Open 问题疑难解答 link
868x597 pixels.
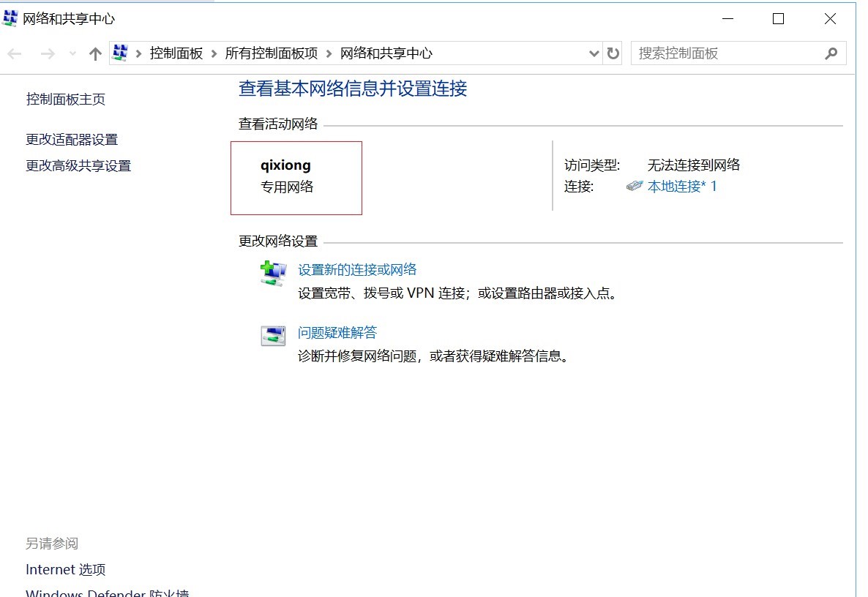[x=337, y=333]
